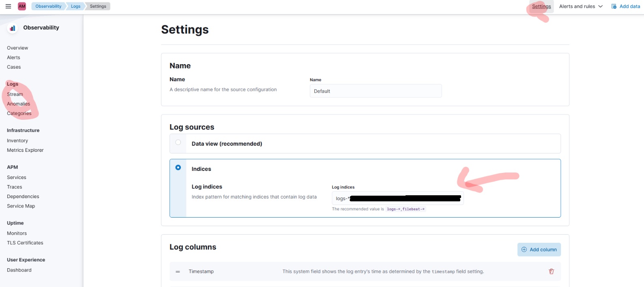
Task: Open Metrics Explorer in the sidebar
Action: point(25,150)
